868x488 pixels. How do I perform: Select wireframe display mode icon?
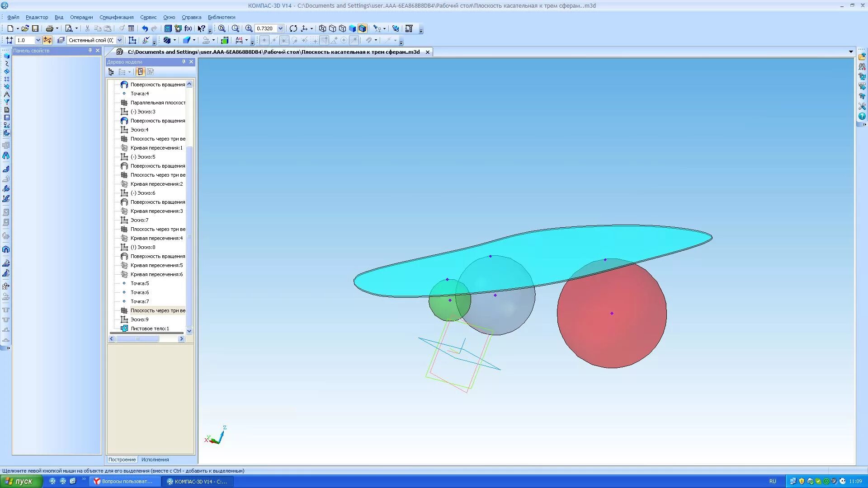tap(322, 28)
